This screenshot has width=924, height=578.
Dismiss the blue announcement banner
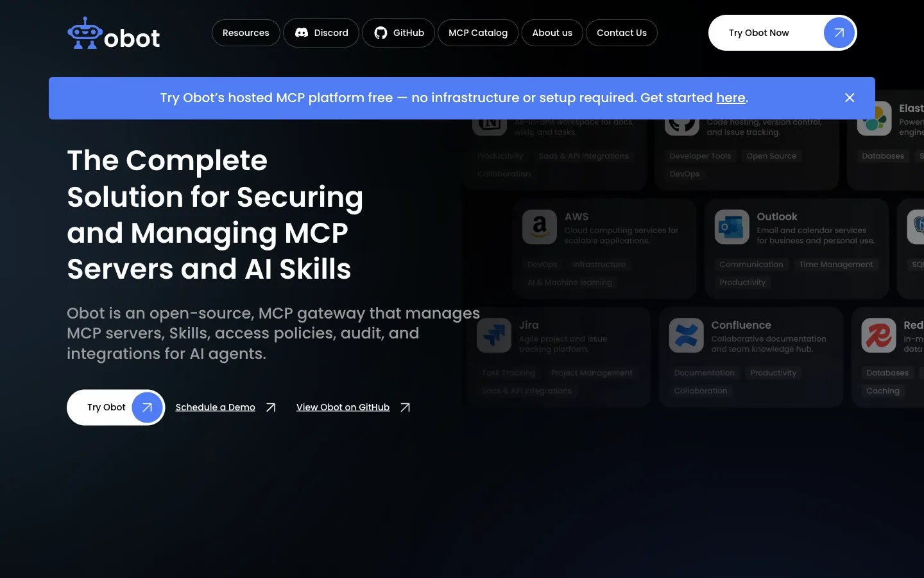click(850, 98)
